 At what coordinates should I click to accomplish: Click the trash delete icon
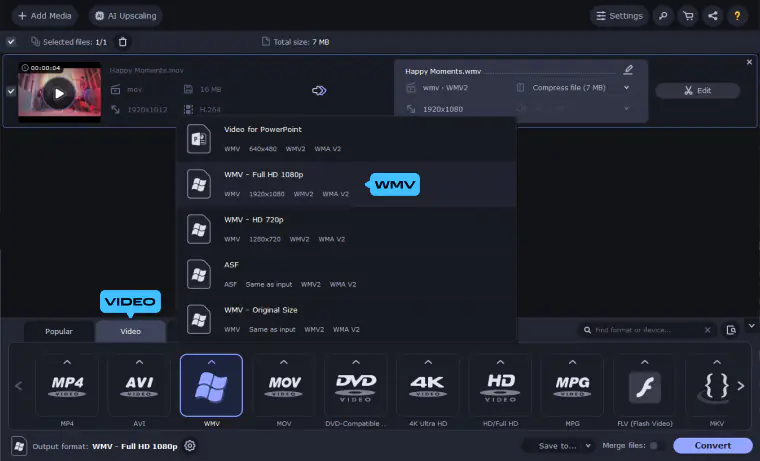click(x=123, y=42)
